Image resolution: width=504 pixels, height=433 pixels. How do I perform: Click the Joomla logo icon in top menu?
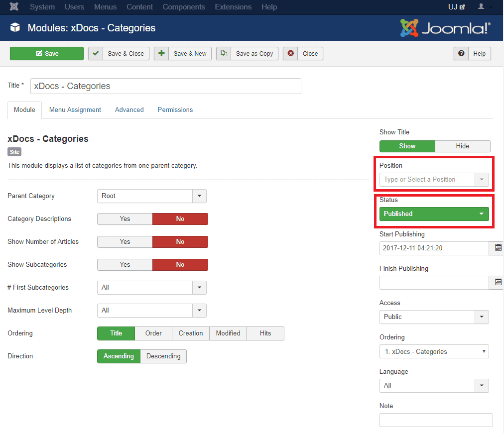pyautogui.click(x=14, y=7)
